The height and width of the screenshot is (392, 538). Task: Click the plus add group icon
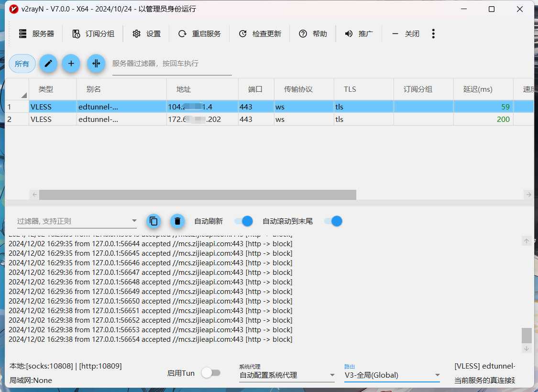[x=71, y=64]
